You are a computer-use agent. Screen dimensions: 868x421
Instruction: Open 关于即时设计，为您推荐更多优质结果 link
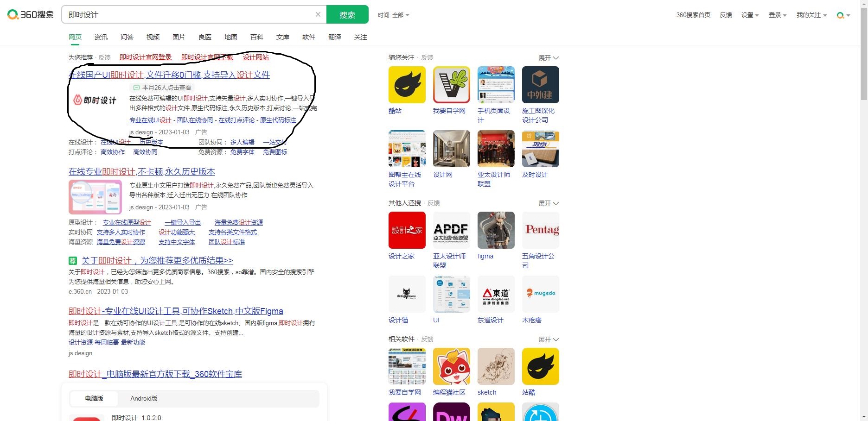point(157,261)
